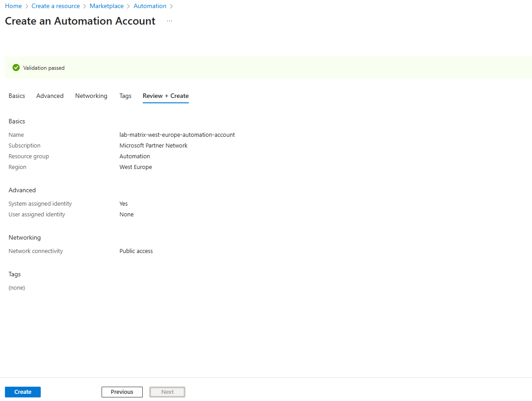Screen dimensions: 532x401
Task: Navigate to the Marketplace breadcrumb link
Action: [106, 6]
